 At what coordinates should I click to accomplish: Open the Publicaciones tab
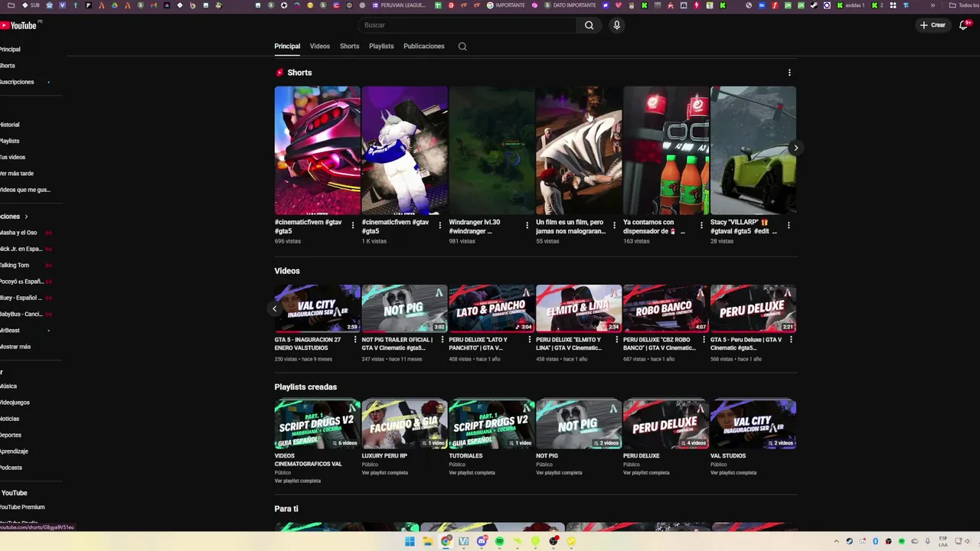click(x=424, y=46)
